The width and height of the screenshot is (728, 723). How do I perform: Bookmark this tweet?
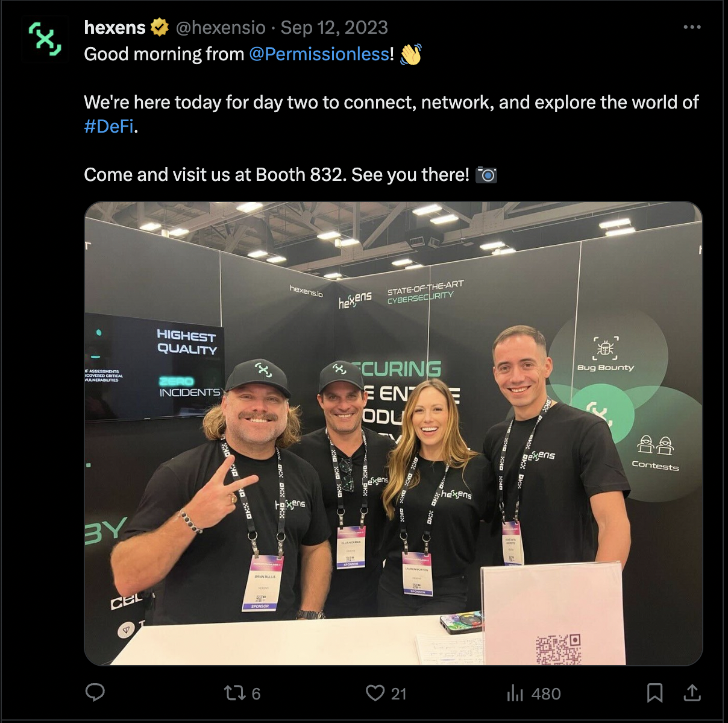coord(654,693)
